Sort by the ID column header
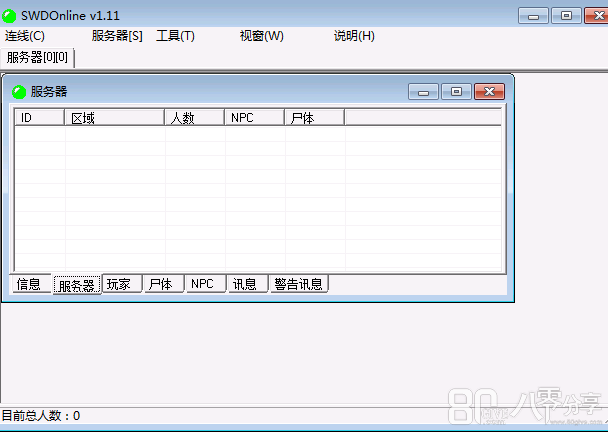The image size is (608, 432). pyautogui.click(x=39, y=118)
